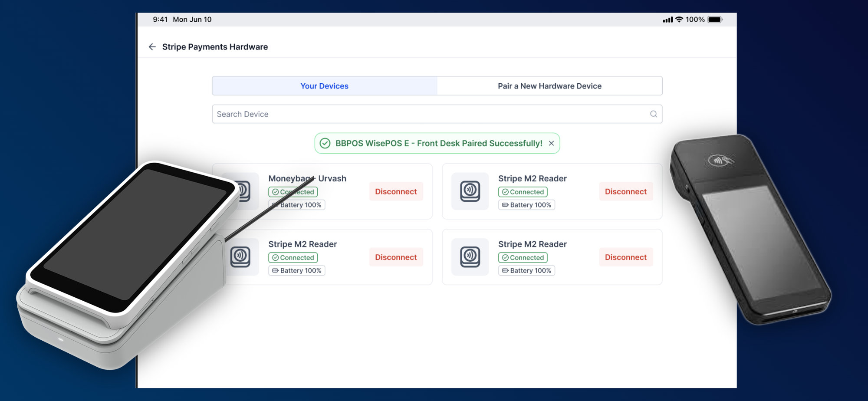This screenshot has height=401, width=868.
Task: Click the Battery 100% badge on the Stripe M2 Reader right of Moneybag
Action: tap(527, 205)
